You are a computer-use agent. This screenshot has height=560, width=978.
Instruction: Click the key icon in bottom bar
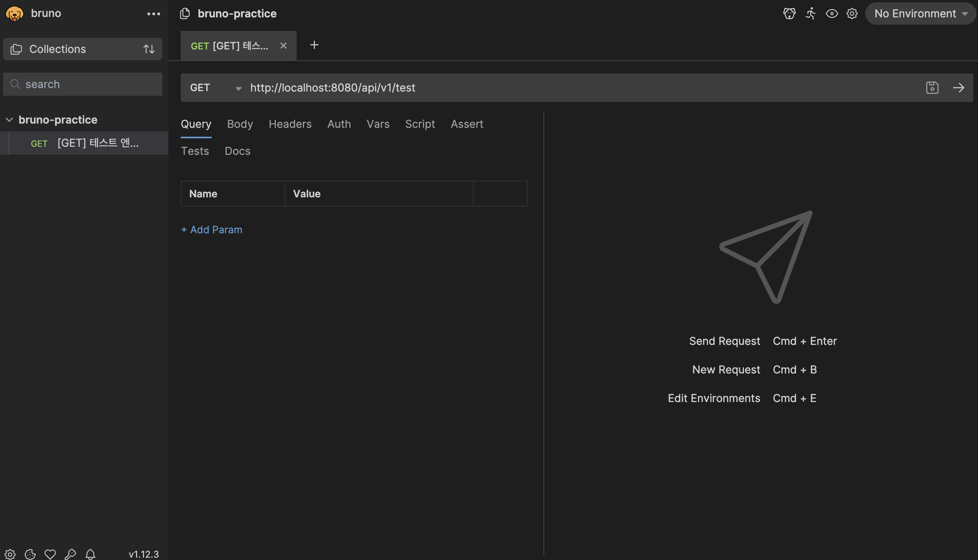(x=70, y=554)
